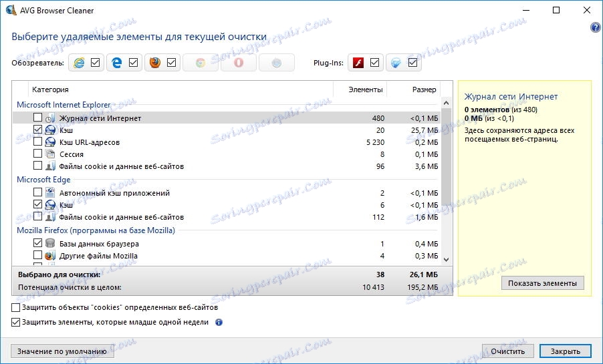Sort by the Размер column header

point(413,89)
